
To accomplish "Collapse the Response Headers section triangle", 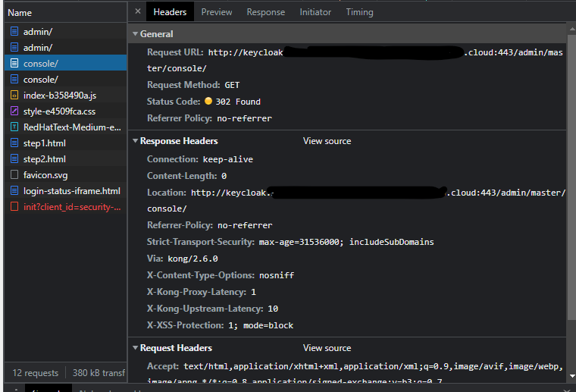I will click(135, 141).
